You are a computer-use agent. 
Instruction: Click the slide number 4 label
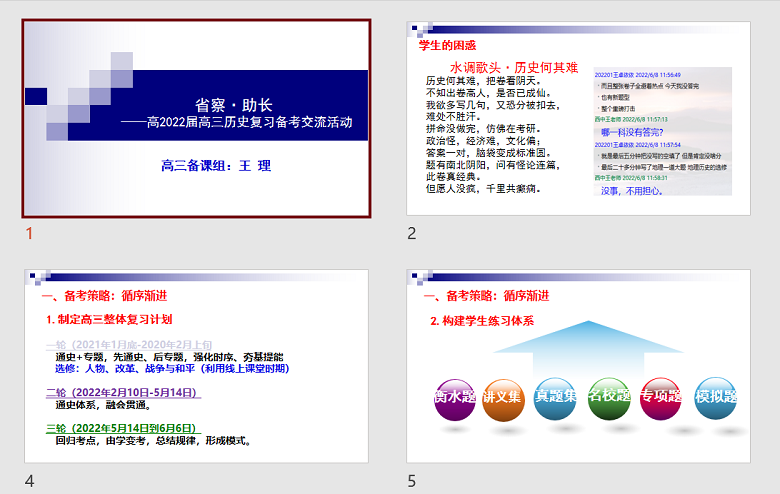(29, 482)
